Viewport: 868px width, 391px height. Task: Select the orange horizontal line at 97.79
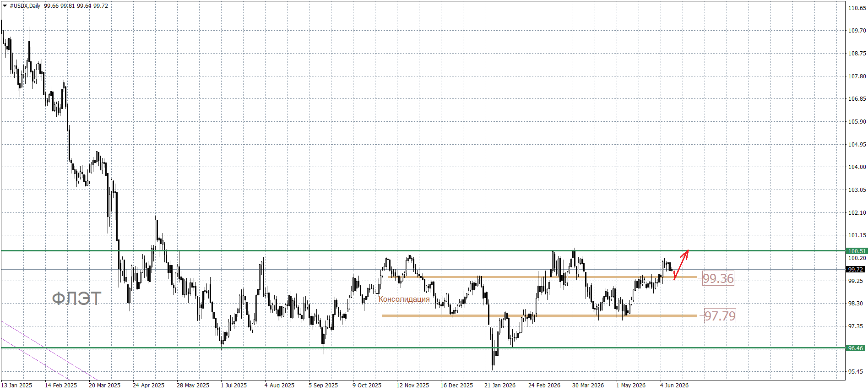tap(540, 316)
